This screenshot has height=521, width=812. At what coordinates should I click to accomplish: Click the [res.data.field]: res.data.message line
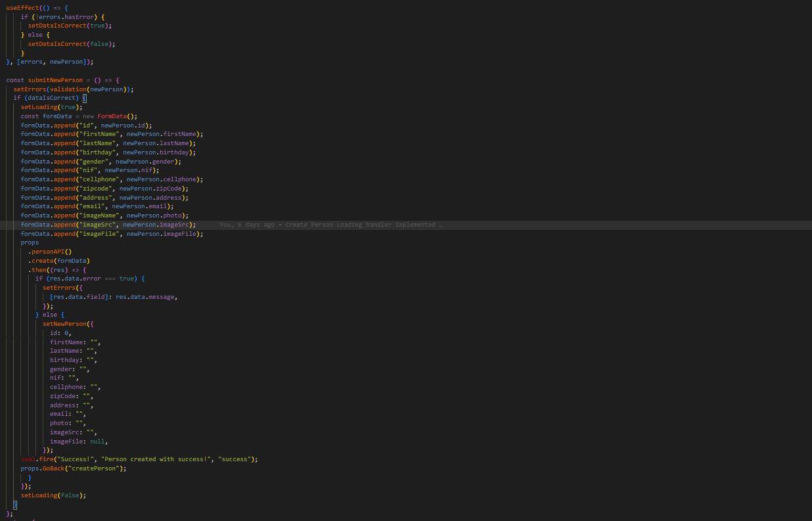[x=114, y=297]
